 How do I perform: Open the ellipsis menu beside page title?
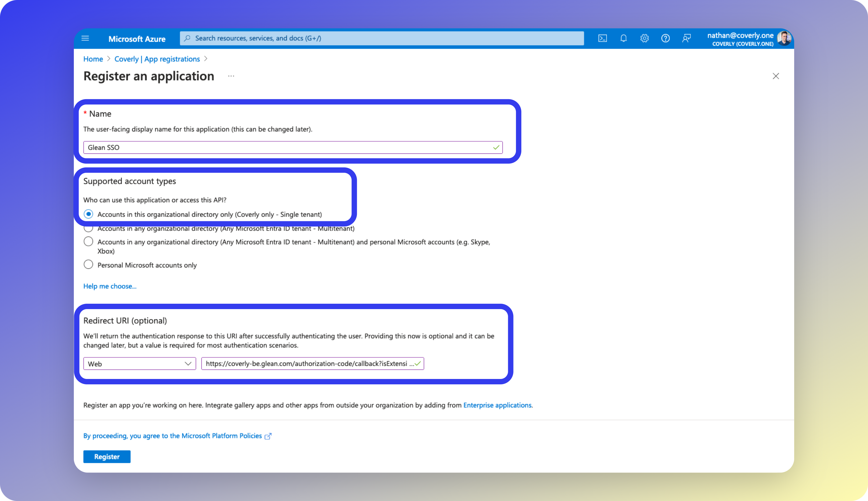(231, 76)
